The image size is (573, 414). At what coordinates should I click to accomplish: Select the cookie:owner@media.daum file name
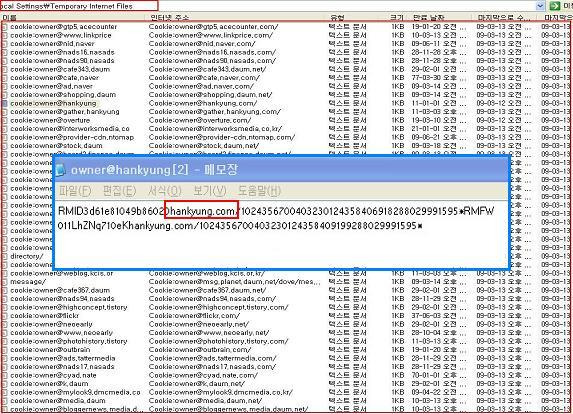[58, 401]
